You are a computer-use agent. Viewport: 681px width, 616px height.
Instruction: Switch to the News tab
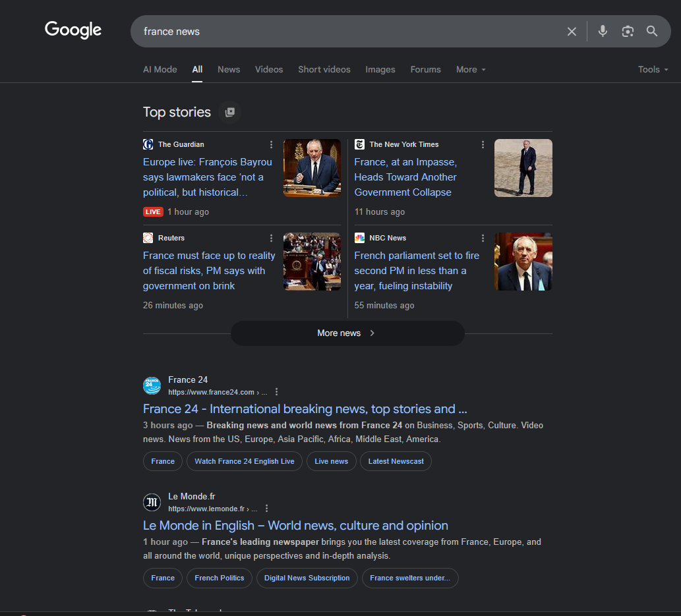pos(229,69)
